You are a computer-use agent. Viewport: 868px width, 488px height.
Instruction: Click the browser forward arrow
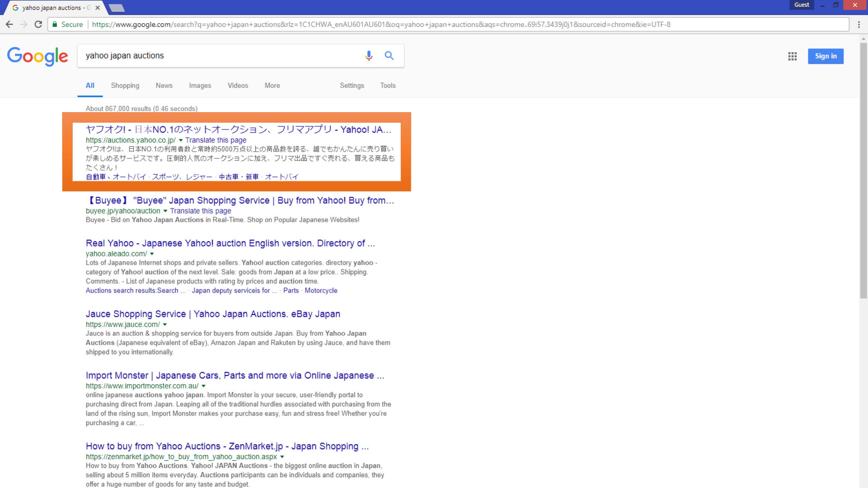[x=23, y=24]
